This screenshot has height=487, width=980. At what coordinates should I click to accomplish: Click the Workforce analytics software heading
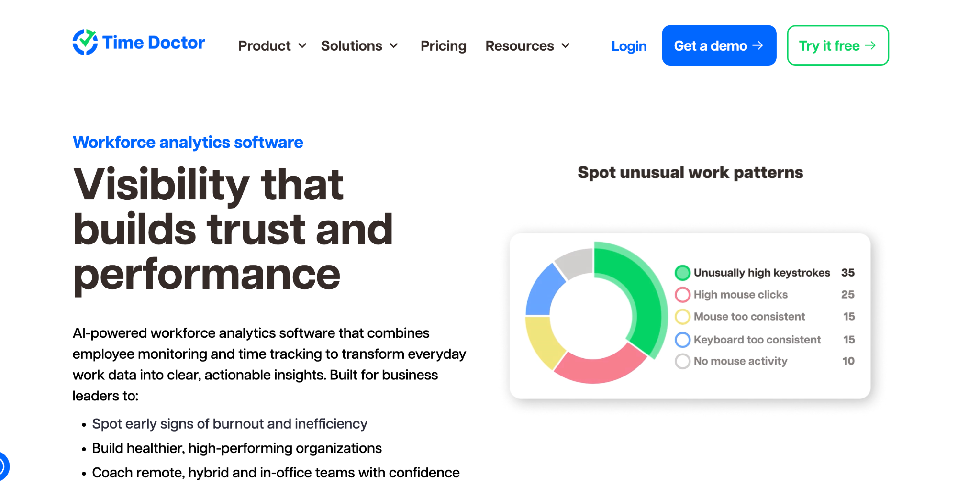point(188,142)
